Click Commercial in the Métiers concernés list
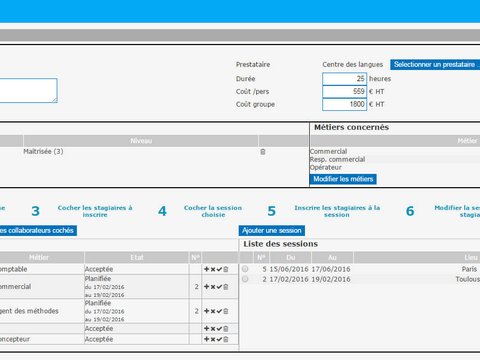Image resolution: width=480 pixels, height=360 pixels. 328,151
